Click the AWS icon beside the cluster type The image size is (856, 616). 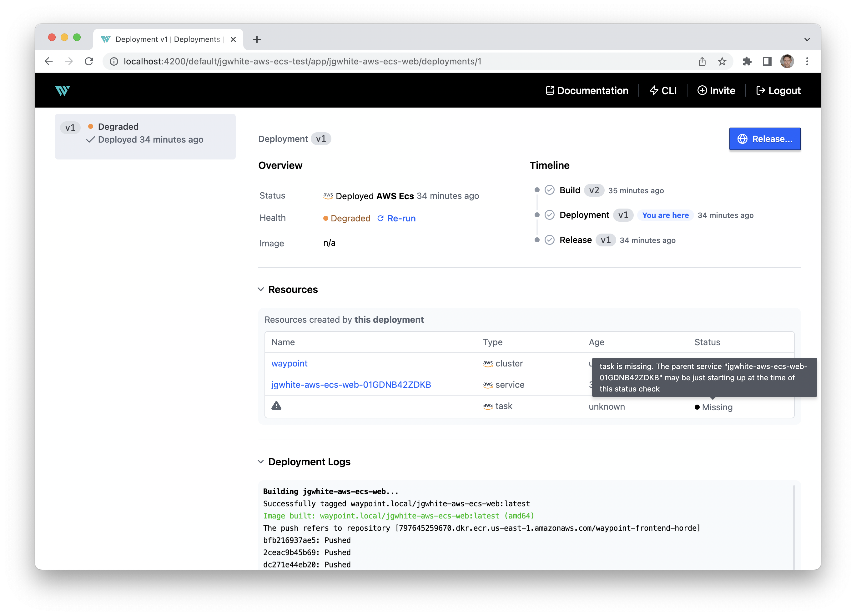(x=488, y=363)
